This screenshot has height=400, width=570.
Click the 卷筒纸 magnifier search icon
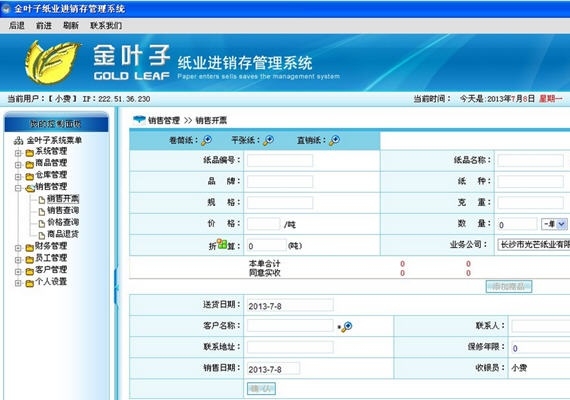coord(206,140)
